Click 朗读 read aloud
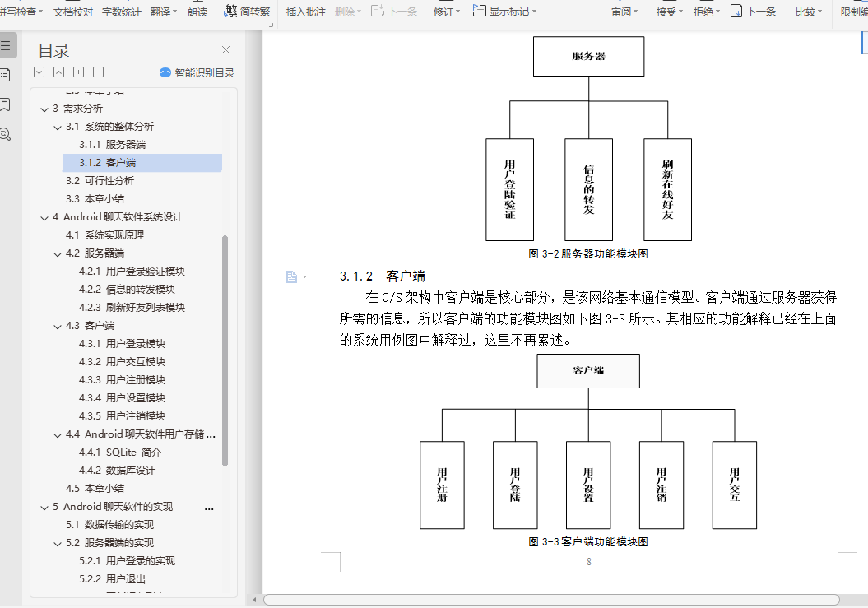Image resolution: width=868 pixels, height=608 pixels. coord(197,12)
